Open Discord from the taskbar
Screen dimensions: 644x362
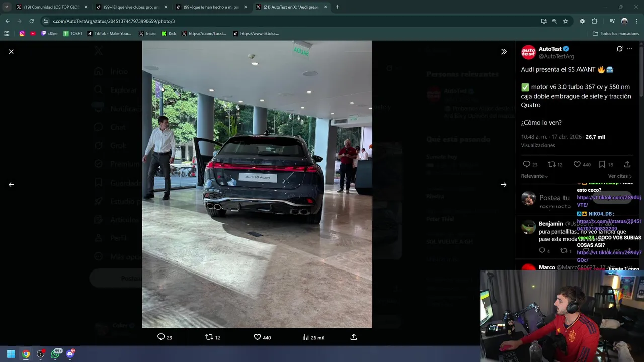(x=70, y=354)
